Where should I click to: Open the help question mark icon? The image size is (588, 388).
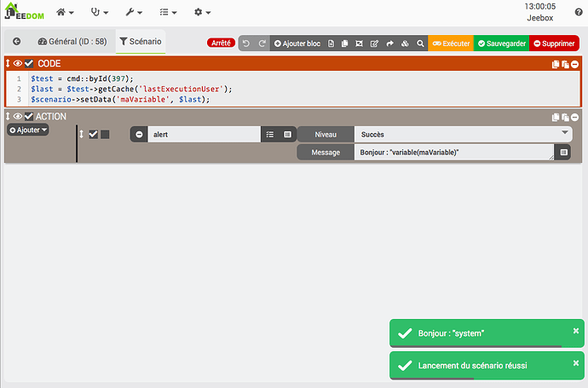(x=579, y=12)
